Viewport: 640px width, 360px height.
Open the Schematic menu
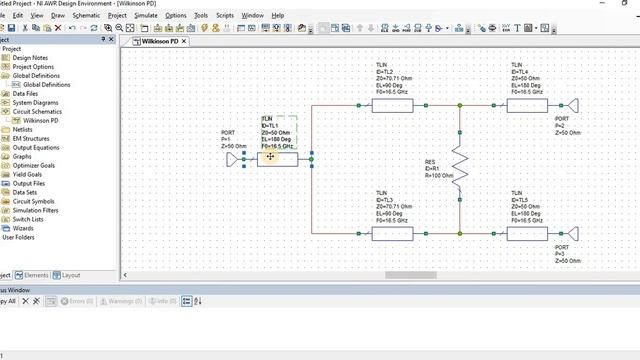[x=86, y=16]
